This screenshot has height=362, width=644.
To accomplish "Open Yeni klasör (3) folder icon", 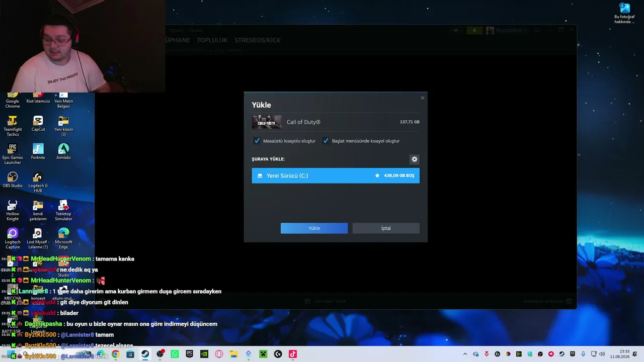I will [x=63, y=126].
